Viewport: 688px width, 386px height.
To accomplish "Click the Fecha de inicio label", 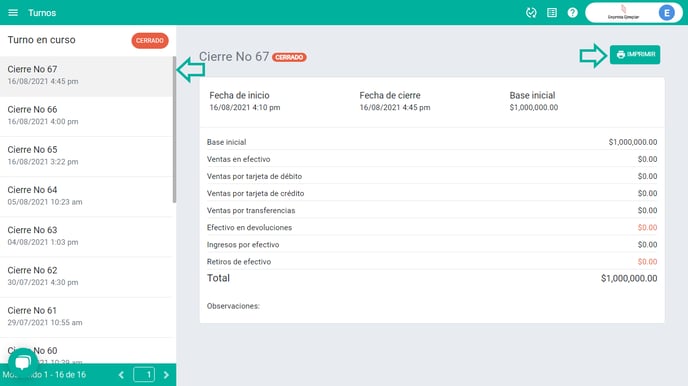I will (x=239, y=95).
